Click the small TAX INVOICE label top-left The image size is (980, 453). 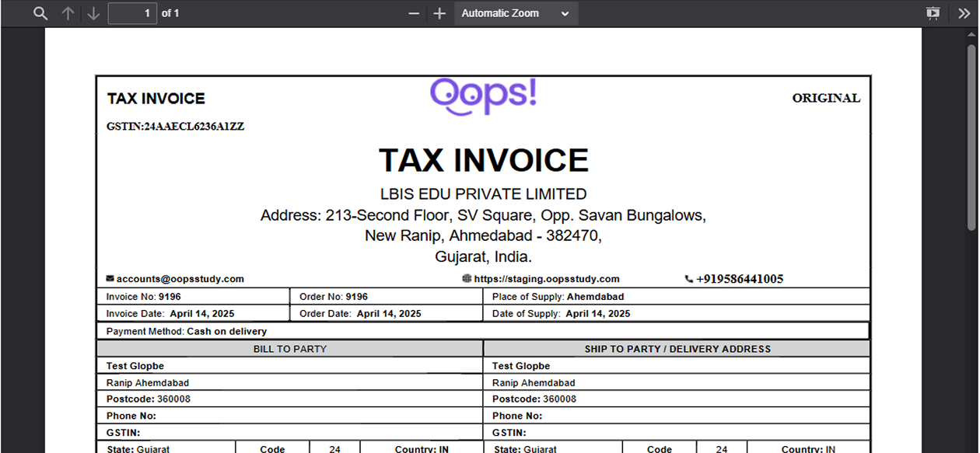156,99
